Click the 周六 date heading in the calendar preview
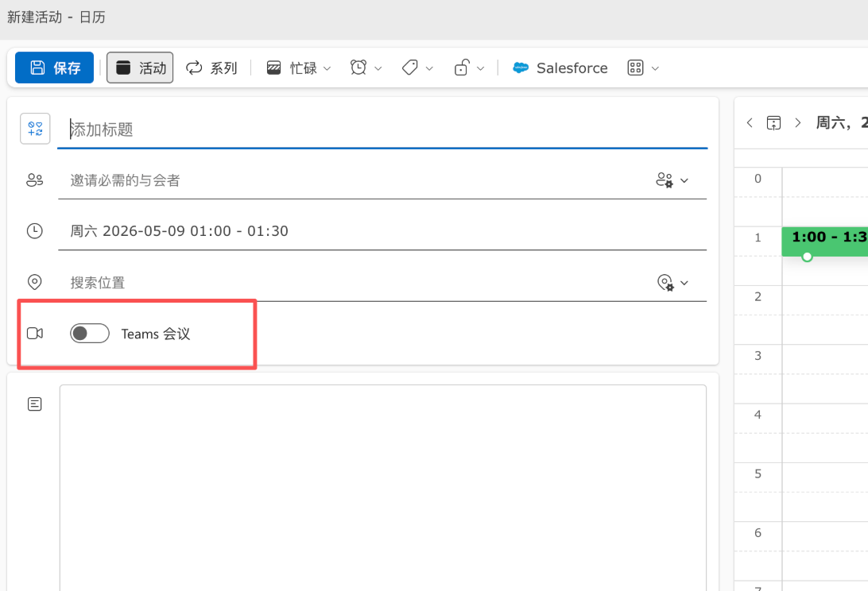The image size is (868, 591). tap(842, 122)
